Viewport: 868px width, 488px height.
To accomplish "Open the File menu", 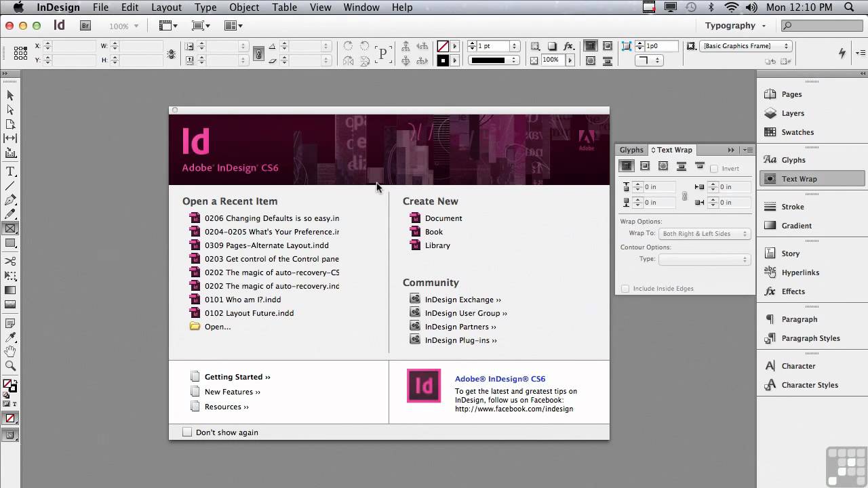I will [x=100, y=7].
